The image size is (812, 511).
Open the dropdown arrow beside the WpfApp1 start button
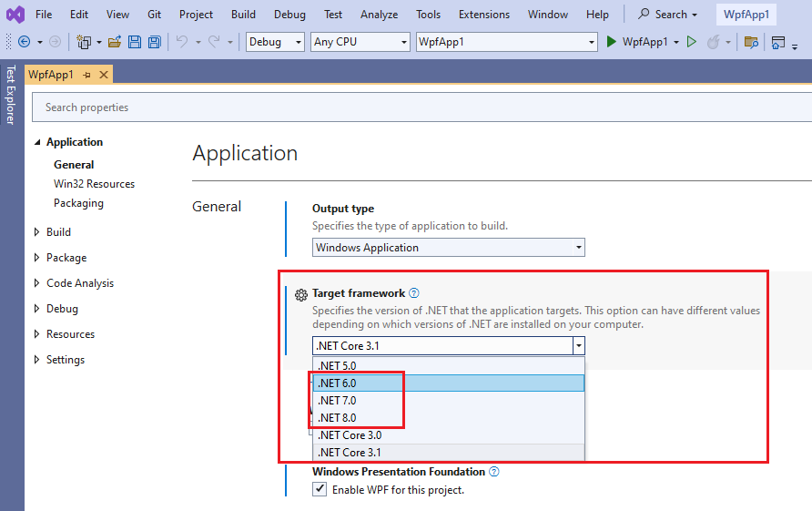tap(676, 42)
